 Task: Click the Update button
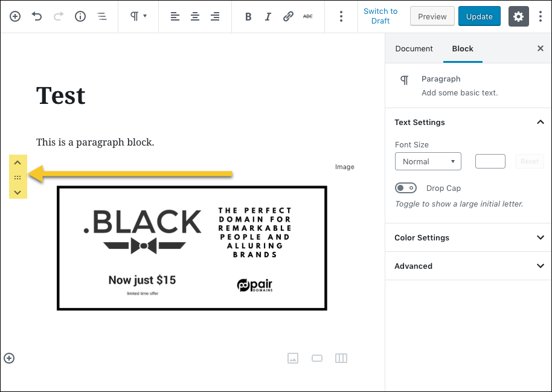click(480, 16)
